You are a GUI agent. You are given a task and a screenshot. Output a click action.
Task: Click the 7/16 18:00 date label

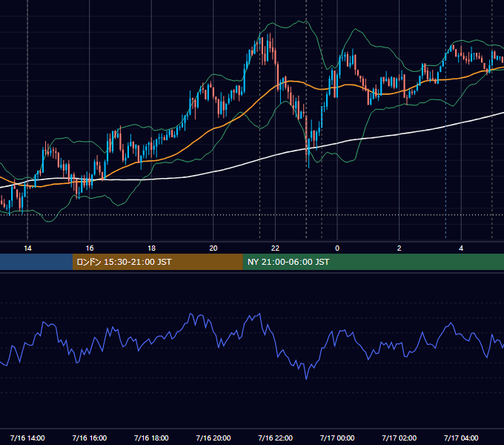point(151,438)
